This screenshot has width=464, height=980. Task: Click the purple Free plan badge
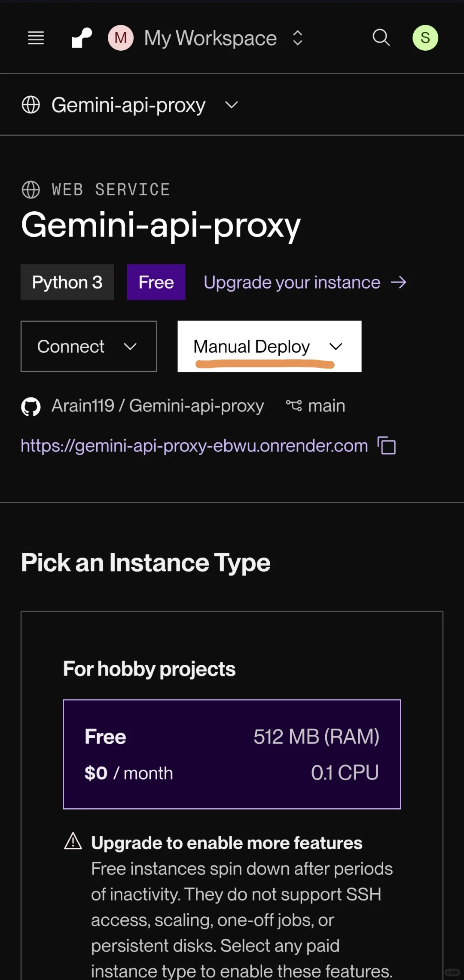point(156,283)
